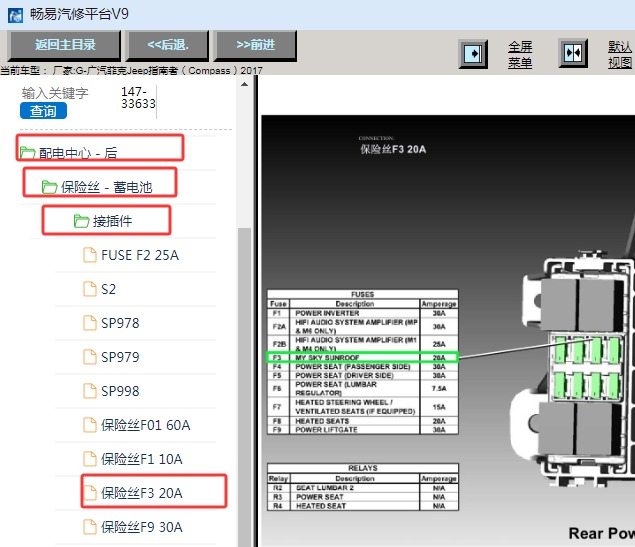Image resolution: width=635 pixels, height=547 pixels.
Task: Click the scroll-up arrow of tree panel
Action: (x=244, y=85)
